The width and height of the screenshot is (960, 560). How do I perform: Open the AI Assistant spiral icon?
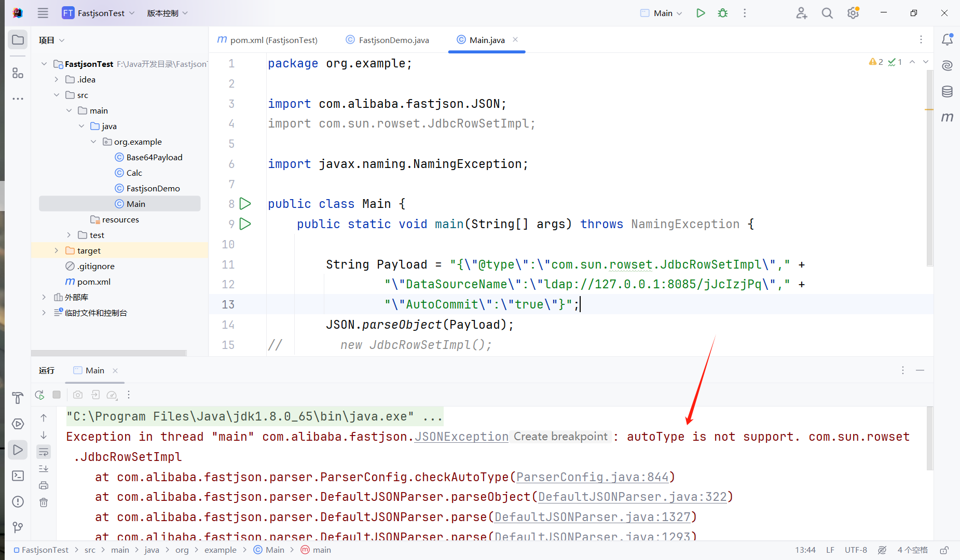947,65
